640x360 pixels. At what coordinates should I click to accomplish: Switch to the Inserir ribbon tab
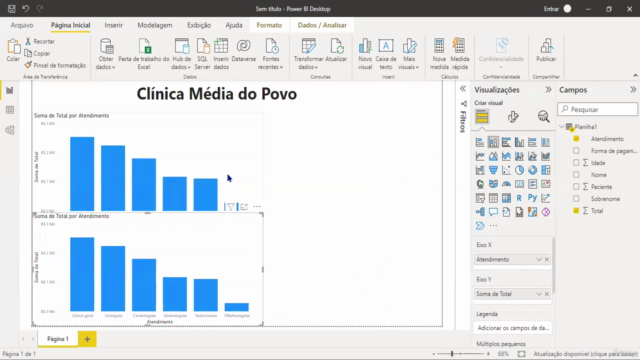coord(113,25)
